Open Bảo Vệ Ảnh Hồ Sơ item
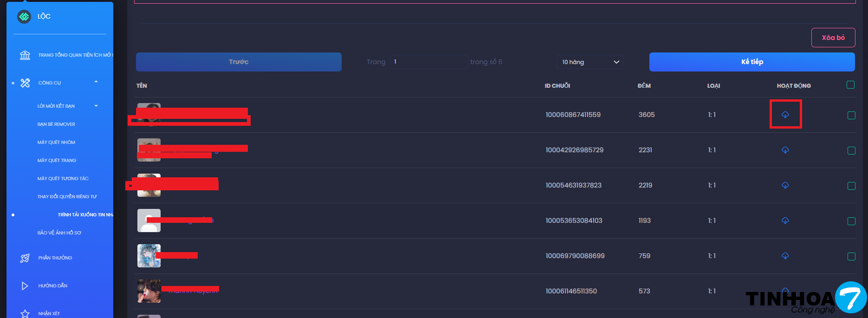 click(x=59, y=233)
